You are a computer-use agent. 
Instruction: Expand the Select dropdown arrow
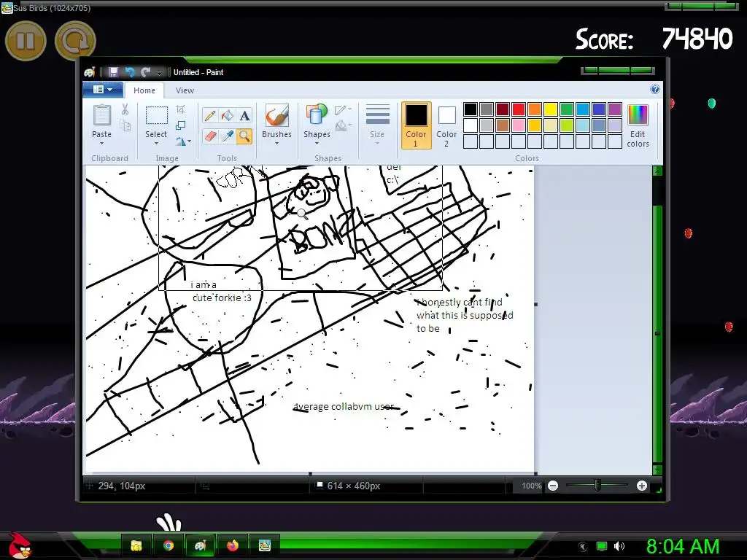coord(156,144)
